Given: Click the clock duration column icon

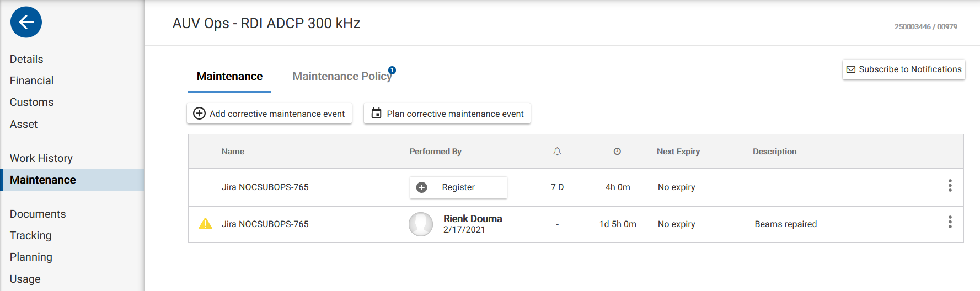Looking at the screenshot, I should point(617,152).
